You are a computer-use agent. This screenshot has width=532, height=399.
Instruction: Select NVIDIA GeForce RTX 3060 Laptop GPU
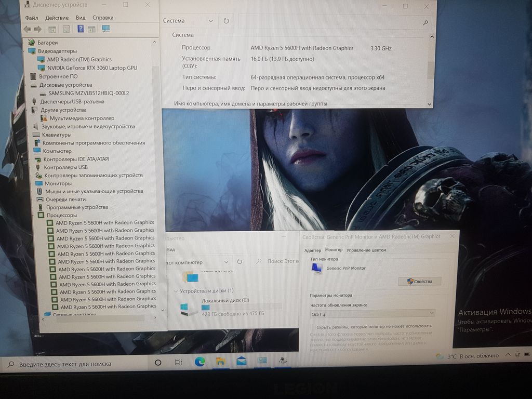coord(92,68)
